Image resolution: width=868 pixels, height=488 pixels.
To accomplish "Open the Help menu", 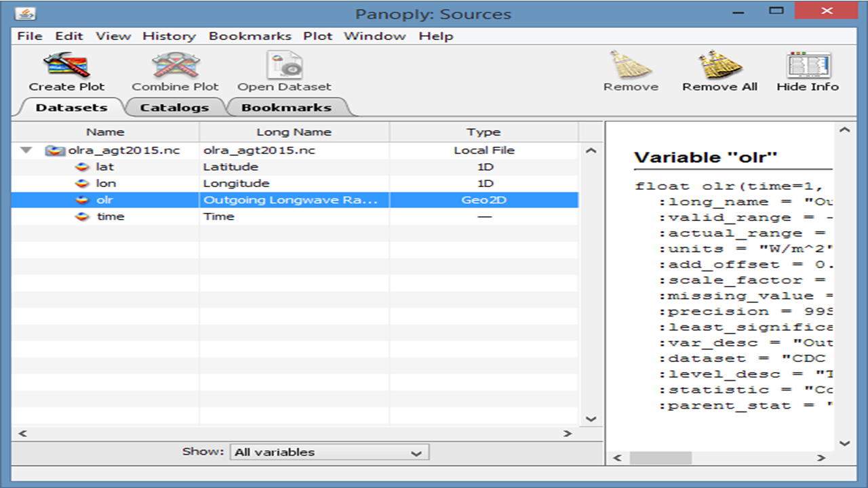I will tap(435, 36).
